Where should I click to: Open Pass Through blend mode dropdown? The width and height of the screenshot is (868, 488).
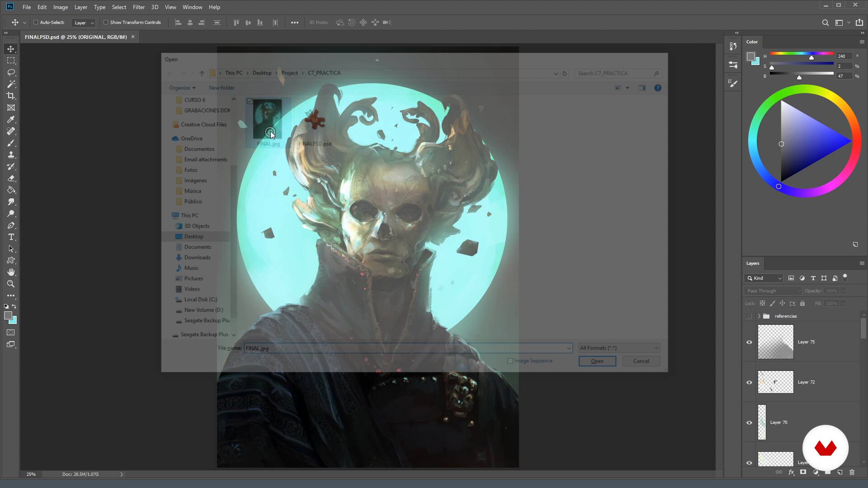(773, 291)
